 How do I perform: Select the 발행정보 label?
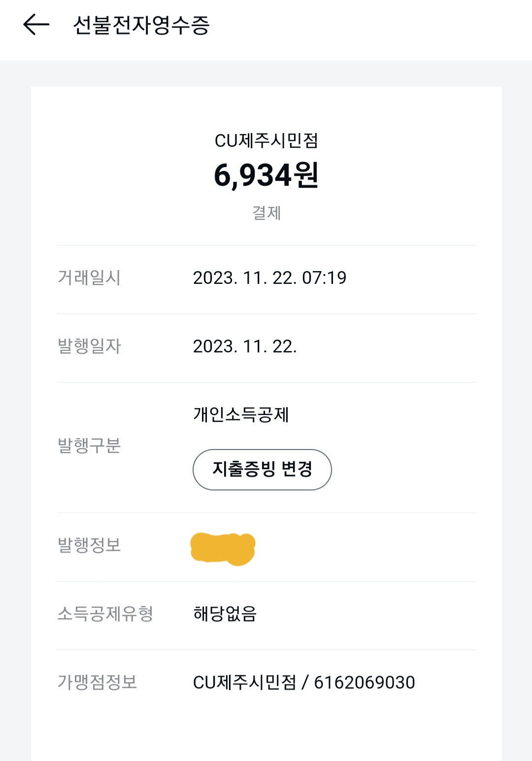click(x=89, y=545)
